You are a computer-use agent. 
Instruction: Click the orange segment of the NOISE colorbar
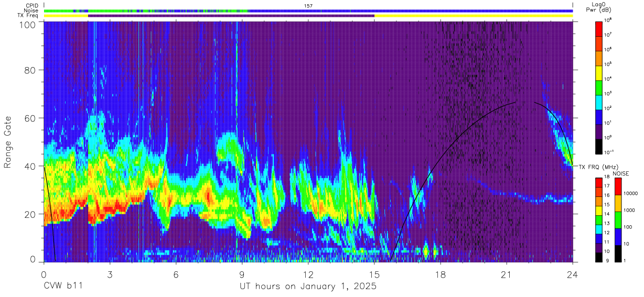[x=618, y=203]
